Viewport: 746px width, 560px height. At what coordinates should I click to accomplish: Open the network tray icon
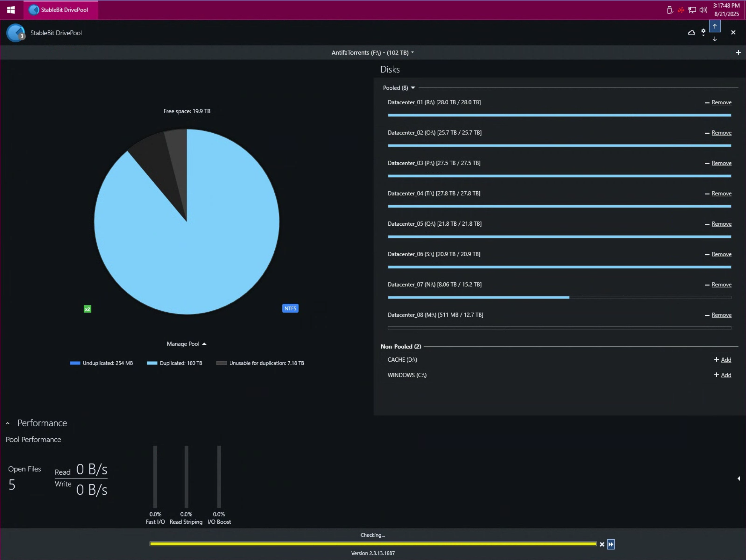[692, 10]
